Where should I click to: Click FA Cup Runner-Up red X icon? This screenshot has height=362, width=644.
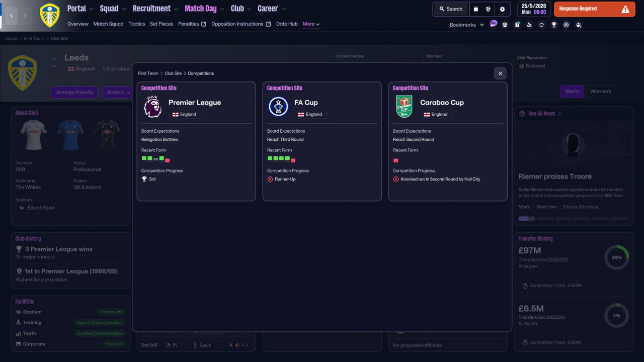click(270, 179)
